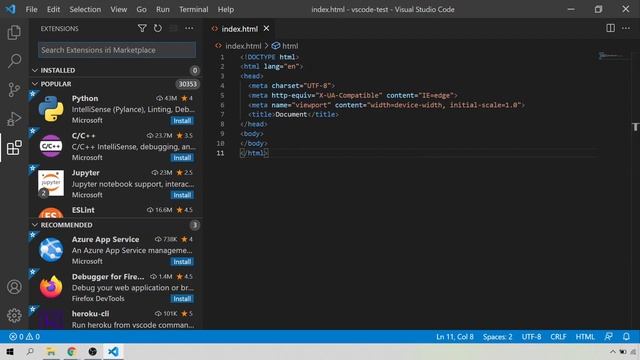
Task: Open the Windows Start menu
Action: tap(10, 351)
